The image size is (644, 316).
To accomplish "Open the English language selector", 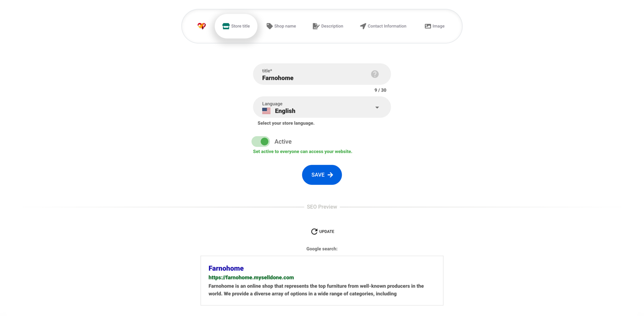I will [x=322, y=107].
